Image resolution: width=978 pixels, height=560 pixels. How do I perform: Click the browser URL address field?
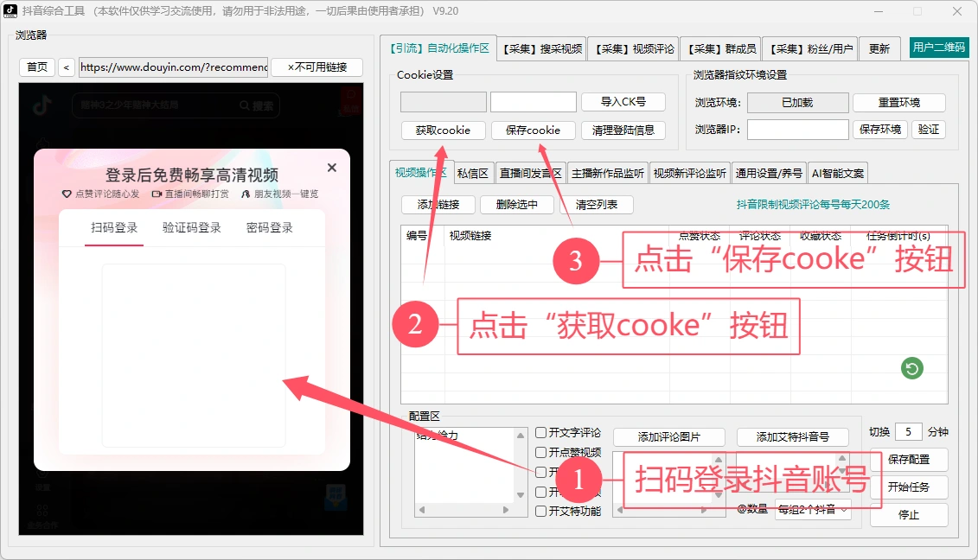174,67
